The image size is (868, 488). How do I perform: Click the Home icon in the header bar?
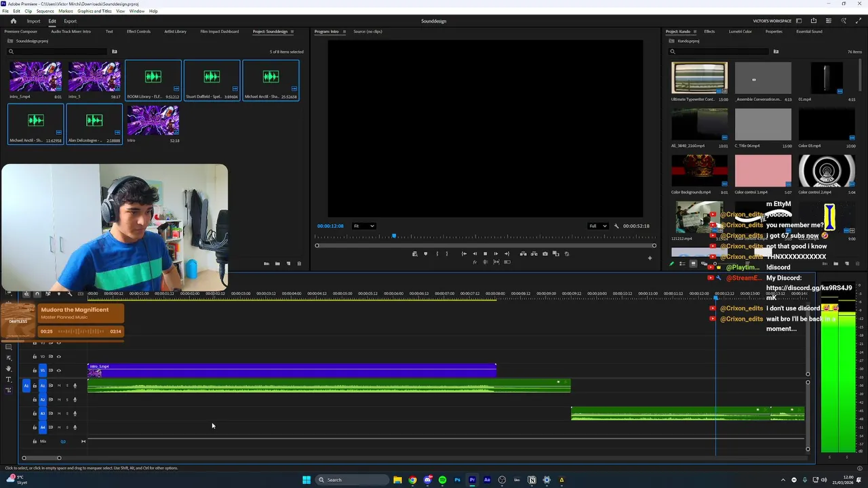[13, 21]
